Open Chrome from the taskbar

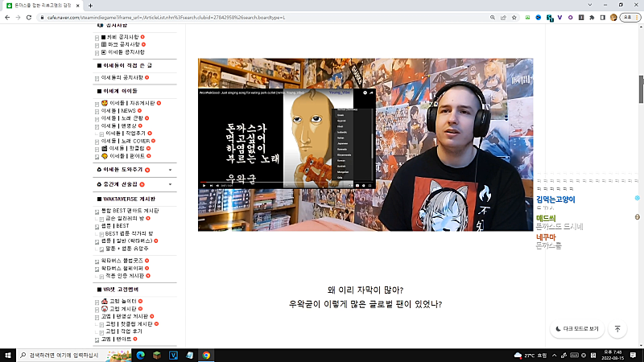click(x=206, y=355)
